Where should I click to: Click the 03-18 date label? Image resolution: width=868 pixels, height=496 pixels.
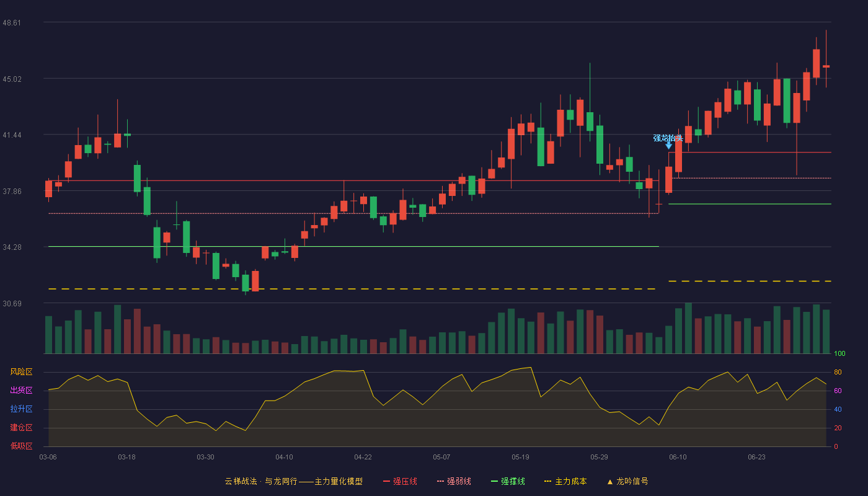[126, 457]
